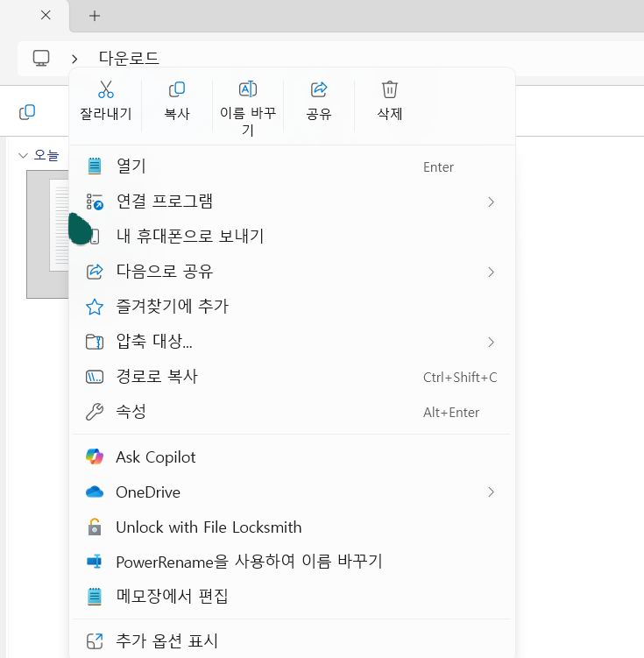Open 속성 properties entry

pos(131,412)
